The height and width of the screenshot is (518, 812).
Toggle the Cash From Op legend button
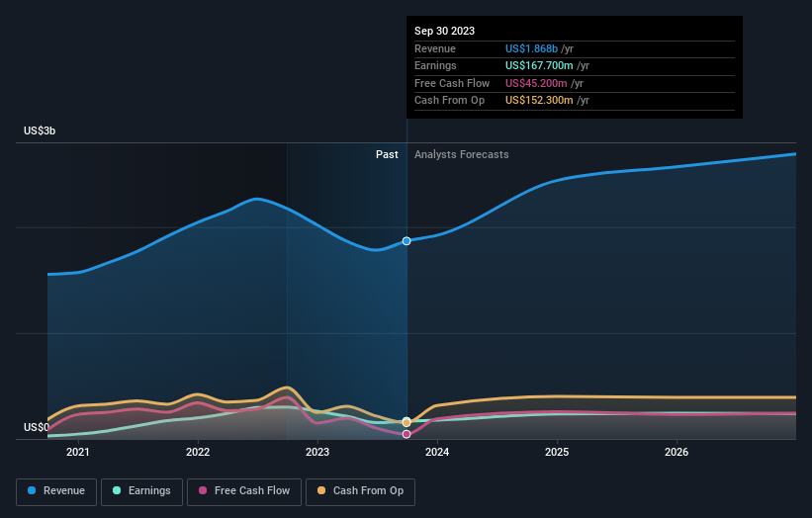click(360, 491)
